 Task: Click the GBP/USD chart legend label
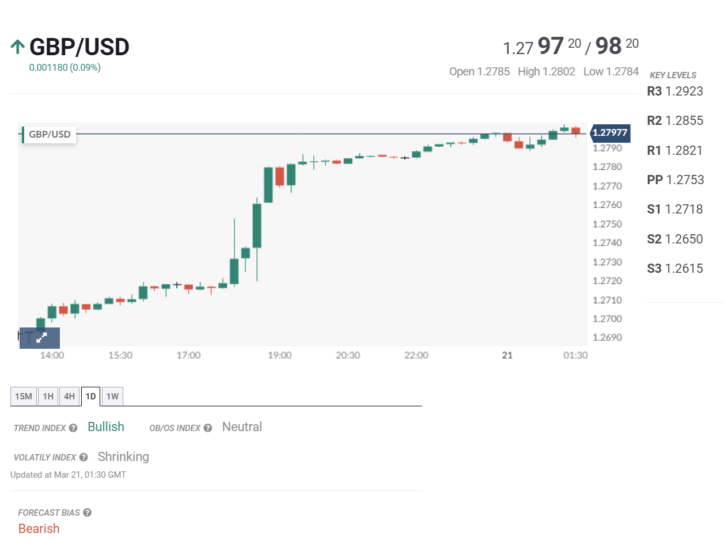pyautogui.click(x=50, y=135)
